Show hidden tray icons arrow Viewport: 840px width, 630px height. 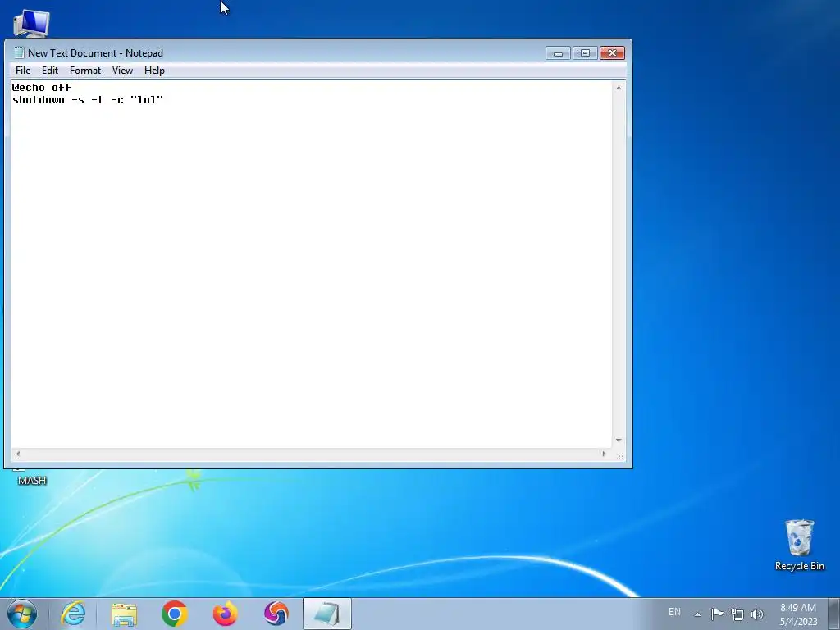(697, 614)
